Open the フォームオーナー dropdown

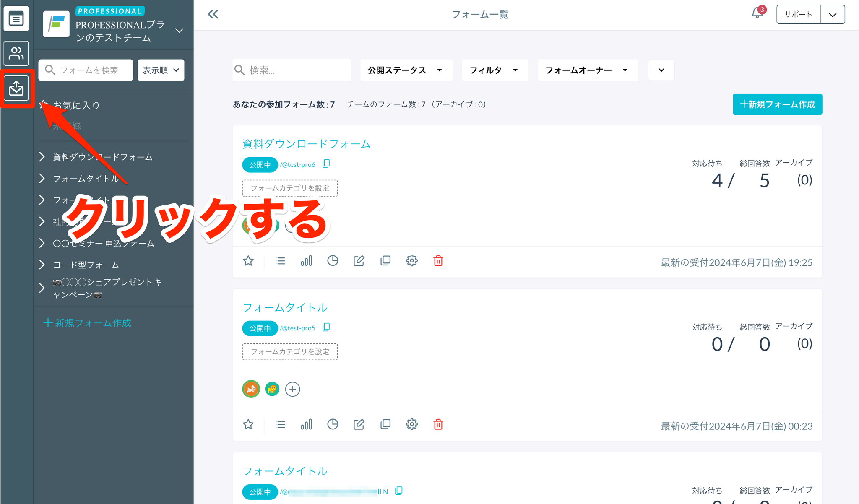pos(587,70)
